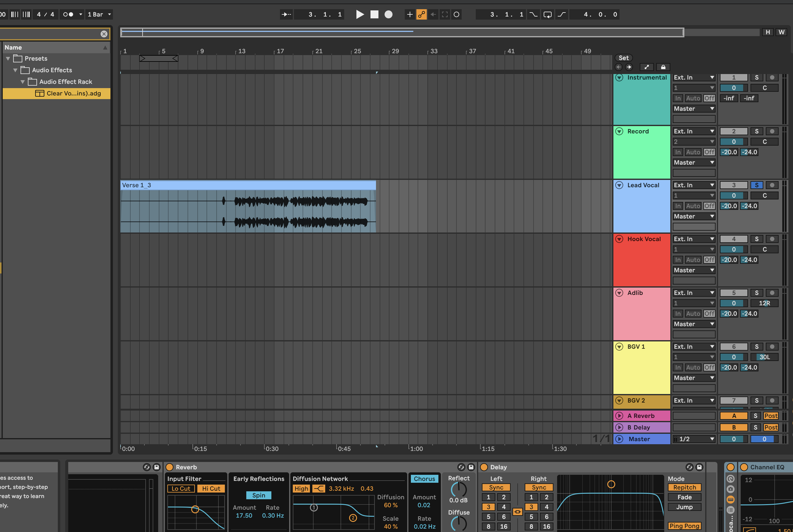
Task: Solo the Hook Vocal track
Action: [x=756, y=239]
